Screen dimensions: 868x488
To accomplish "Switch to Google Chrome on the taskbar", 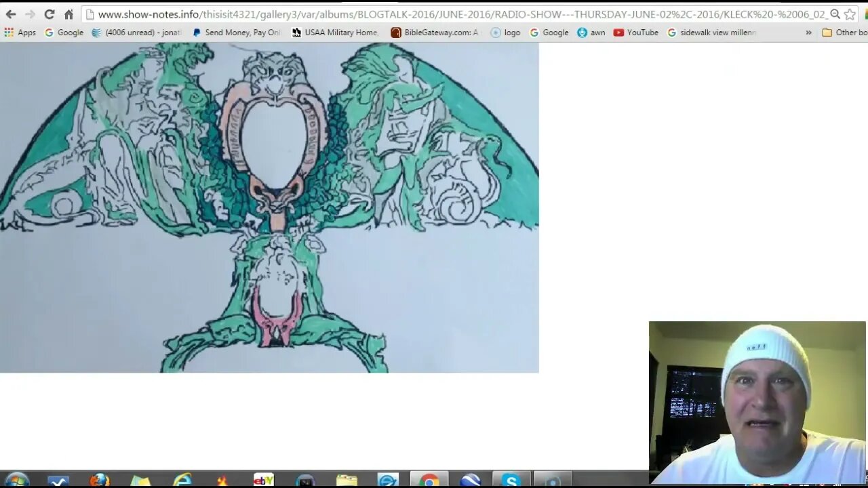I will [429, 480].
